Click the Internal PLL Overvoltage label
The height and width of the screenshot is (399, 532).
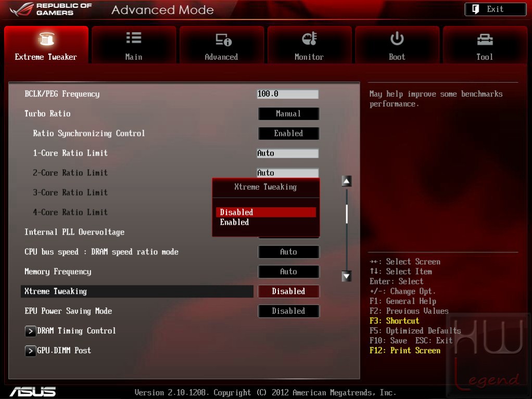(x=74, y=232)
